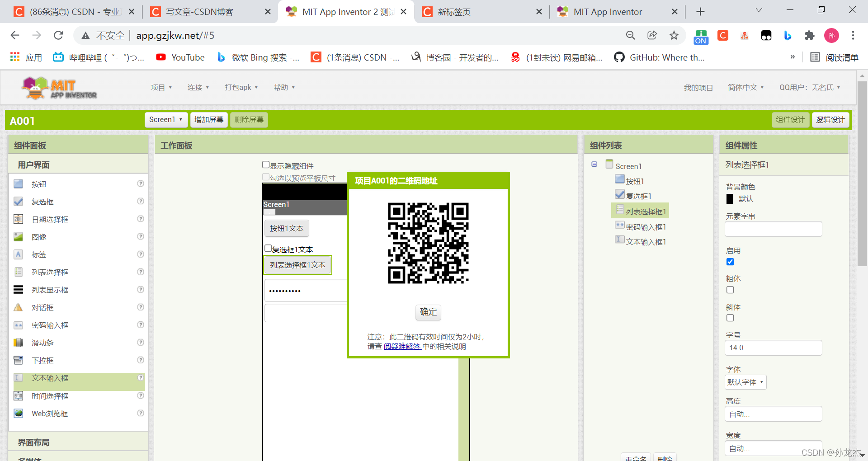The height and width of the screenshot is (461, 868).
Task: Select the 密码输入框 icon in palette
Action: point(18,325)
